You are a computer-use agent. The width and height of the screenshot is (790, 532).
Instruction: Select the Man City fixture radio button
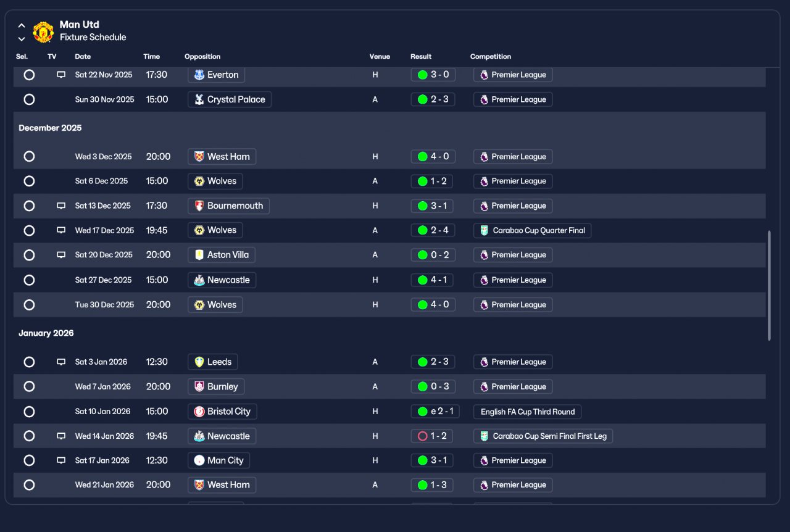29,460
